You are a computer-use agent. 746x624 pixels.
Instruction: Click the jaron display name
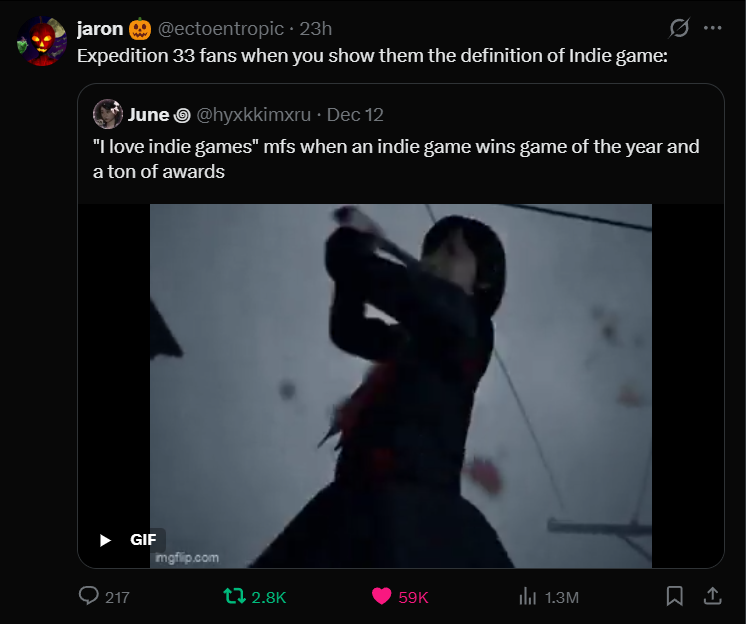coord(100,29)
